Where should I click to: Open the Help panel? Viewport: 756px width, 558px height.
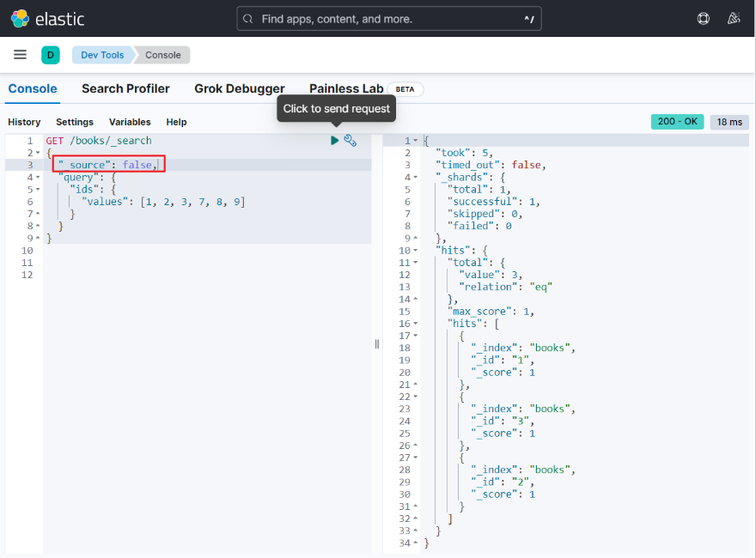point(176,122)
